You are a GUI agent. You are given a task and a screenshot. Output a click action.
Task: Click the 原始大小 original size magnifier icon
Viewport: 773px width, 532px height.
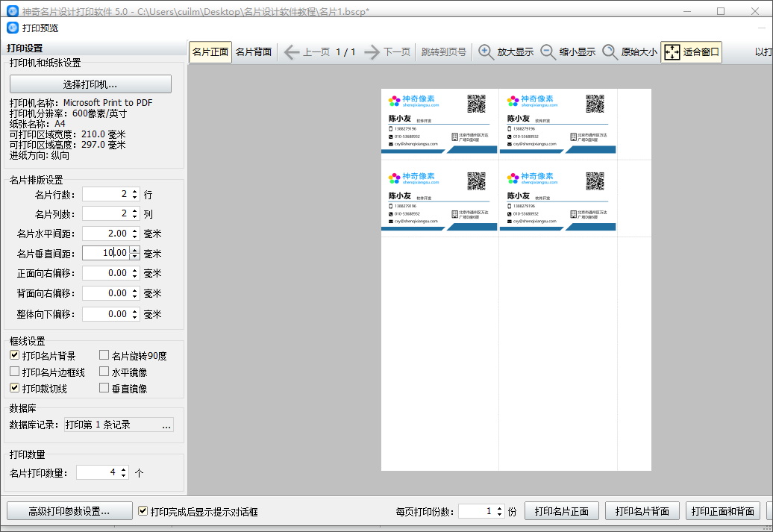[x=610, y=51]
